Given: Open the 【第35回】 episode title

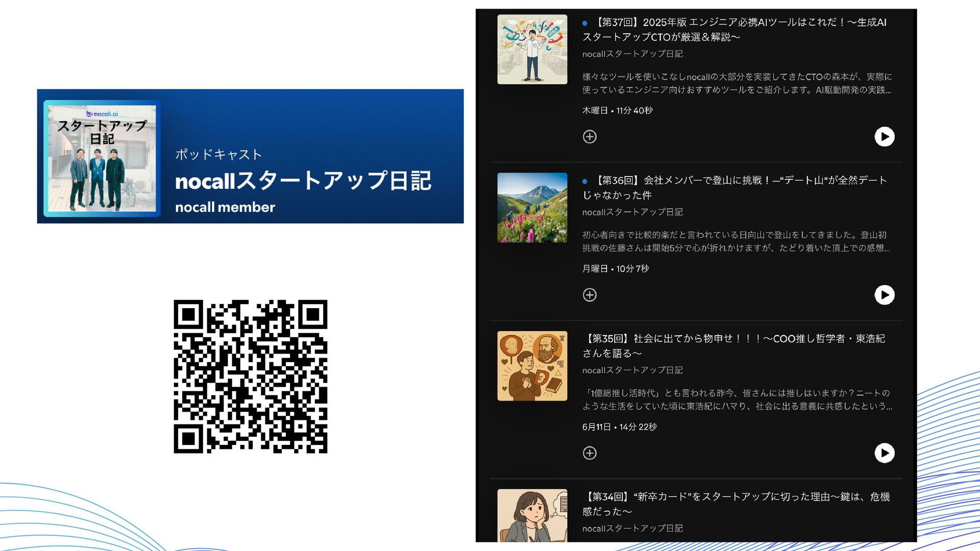Looking at the screenshot, I should pos(735,346).
